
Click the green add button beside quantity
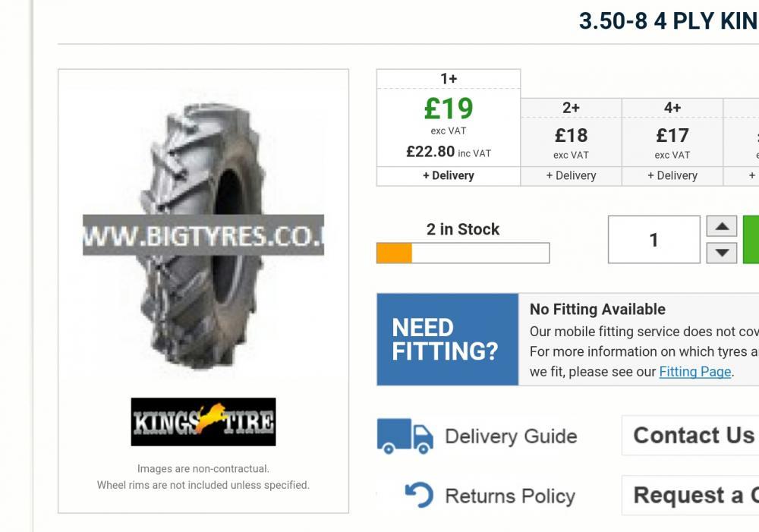[x=751, y=240]
